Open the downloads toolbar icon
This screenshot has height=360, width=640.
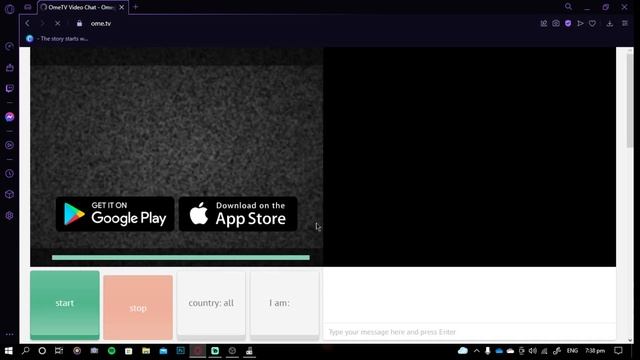tap(609, 24)
